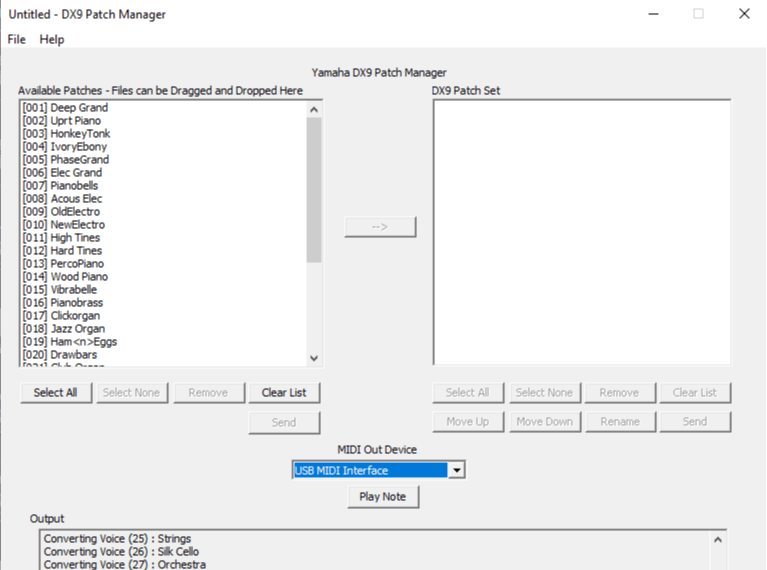Click inside the empty DX9 Patch Set list
The height and width of the screenshot is (570, 767).
581,232
